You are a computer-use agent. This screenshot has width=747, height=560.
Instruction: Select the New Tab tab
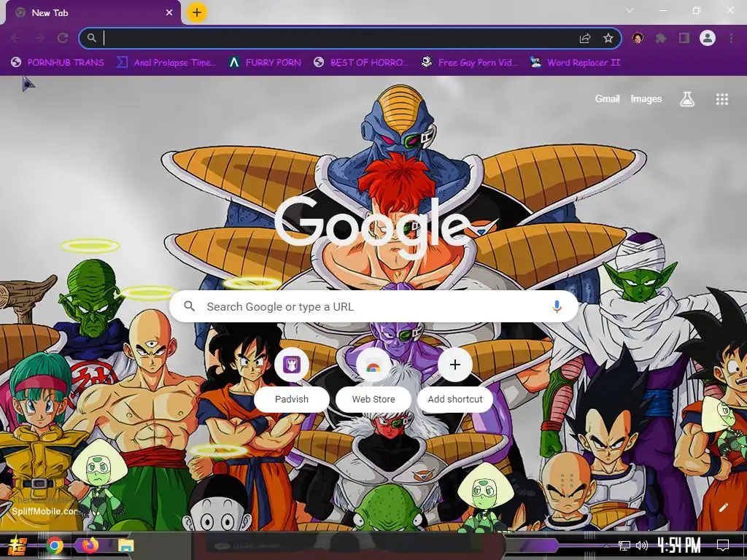tap(93, 13)
